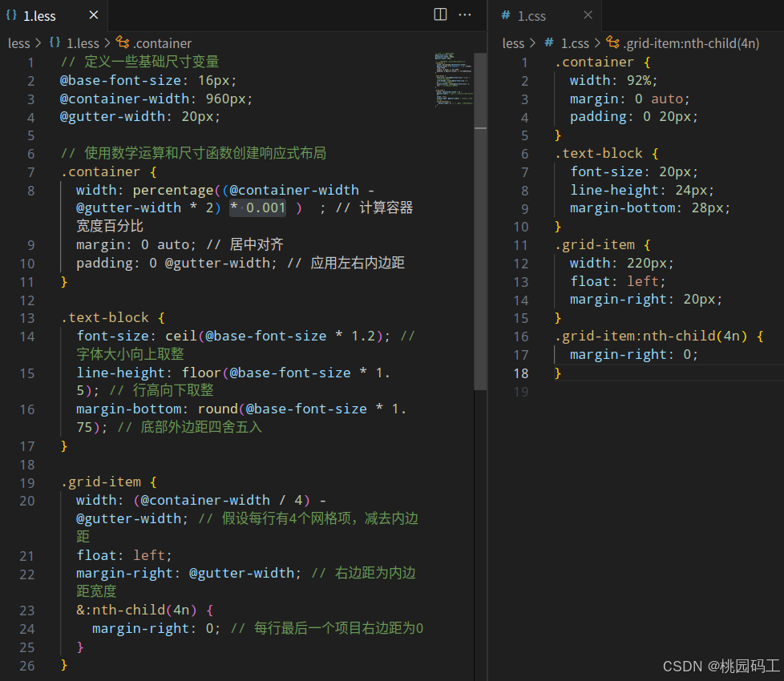
Task: Click the '.container {' selector in 1.less
Action: [x=109, y=172]
